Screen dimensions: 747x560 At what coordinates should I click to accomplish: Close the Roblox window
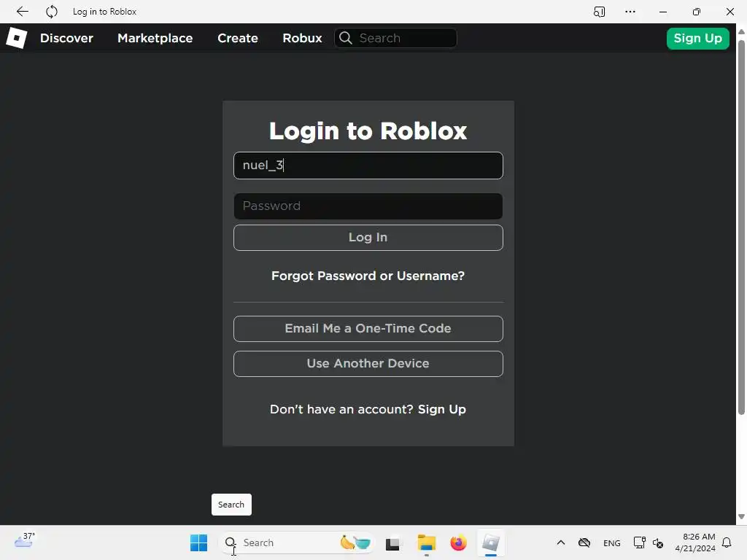729,12
